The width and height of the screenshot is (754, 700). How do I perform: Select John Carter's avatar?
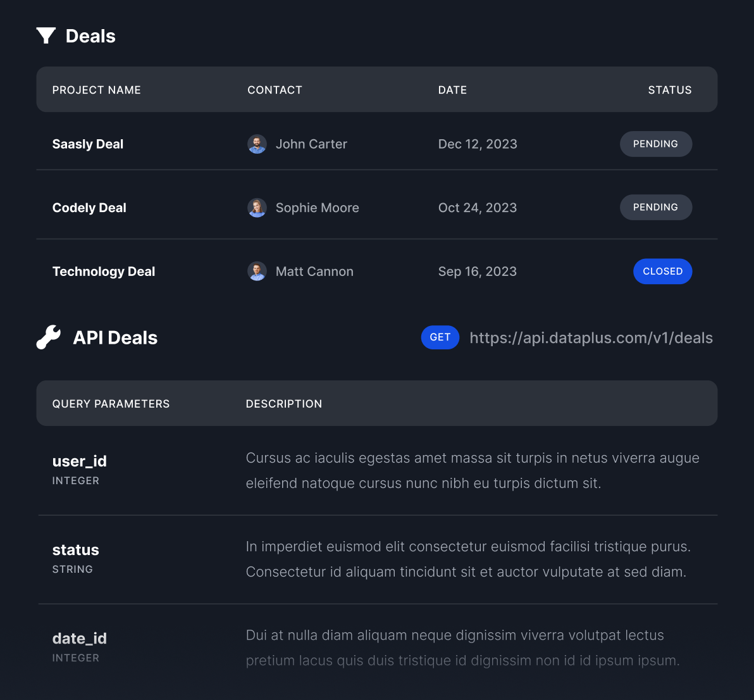tap(257, 144)
